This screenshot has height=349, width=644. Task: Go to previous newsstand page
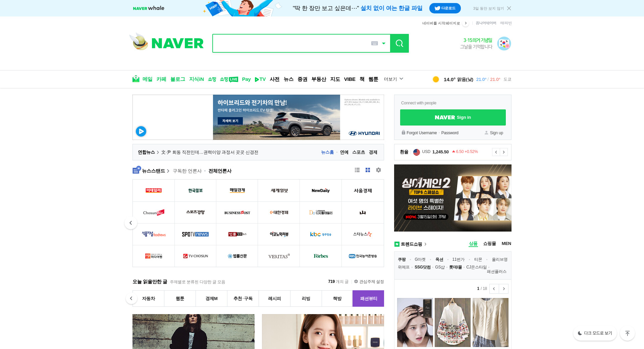(131, 223)
